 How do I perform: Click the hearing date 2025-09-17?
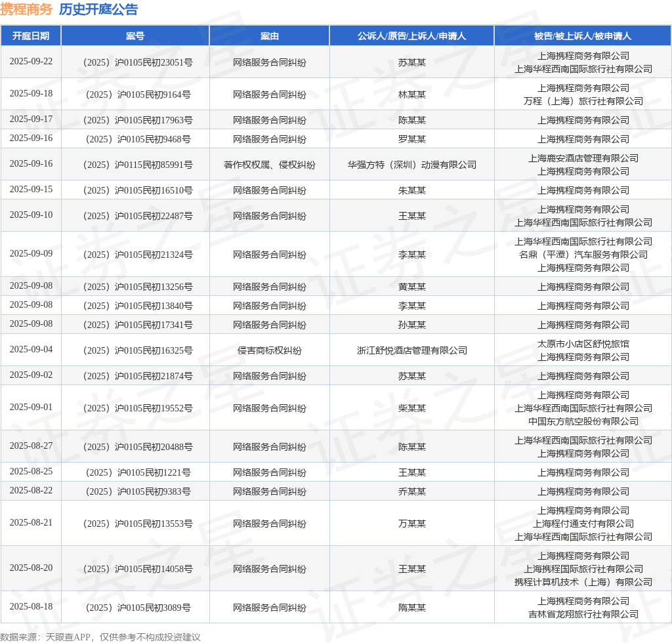[x=31, y=119]
